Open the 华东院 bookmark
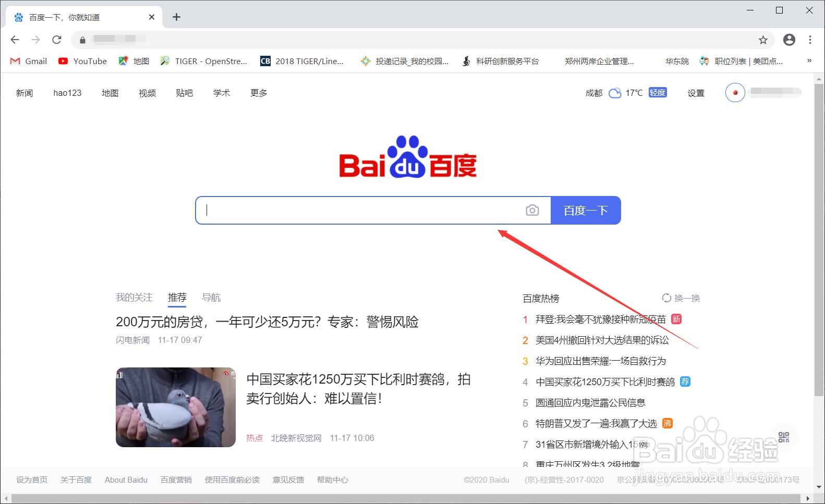Screen dimensions: 825x504 677,61
